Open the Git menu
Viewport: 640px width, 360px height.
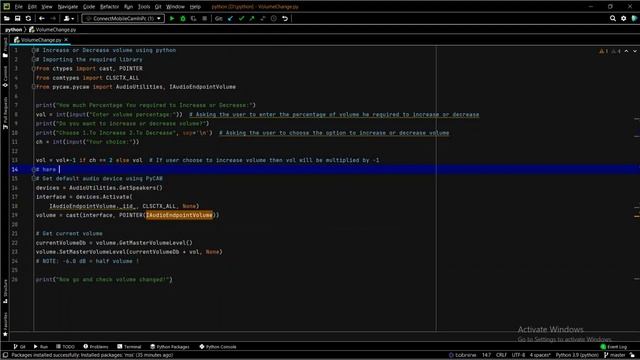pos(158,7)
